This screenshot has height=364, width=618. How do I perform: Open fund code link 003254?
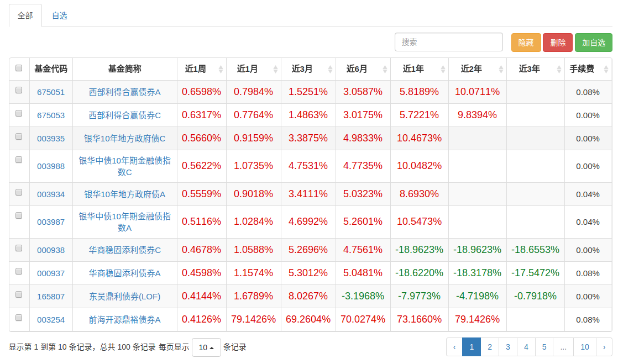point(51,320)
